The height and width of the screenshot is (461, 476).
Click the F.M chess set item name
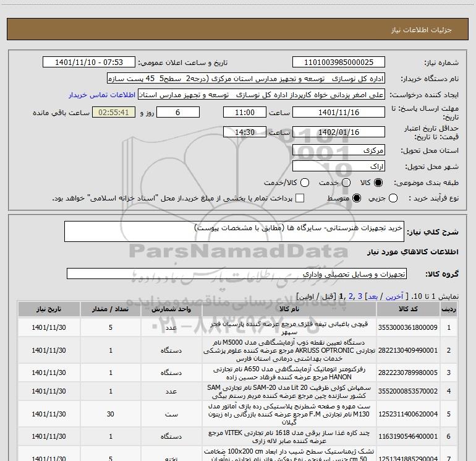289,414
